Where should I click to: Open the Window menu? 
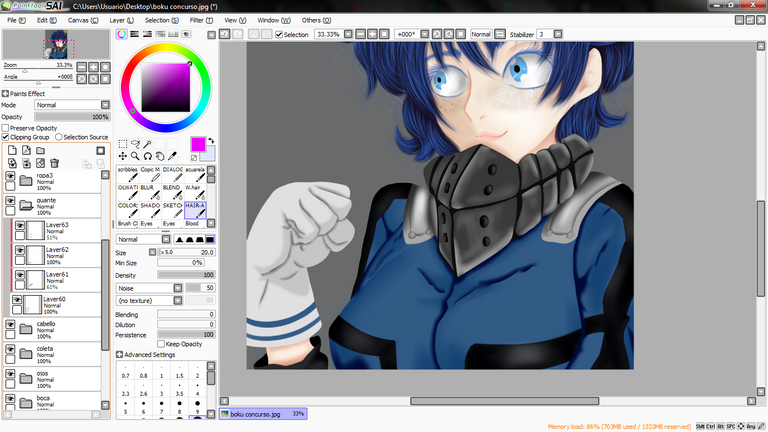pyautogui.click(x=274, y=20)
